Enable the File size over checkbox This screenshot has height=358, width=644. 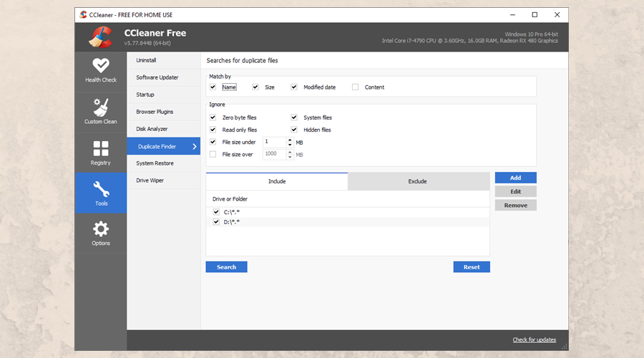coord(213,154)
